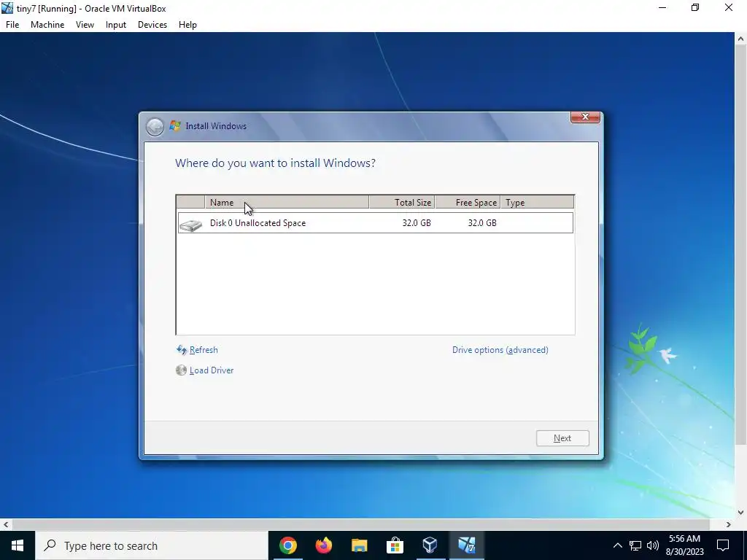The height and width of the screenshot is (560, 747).
Task: Sort by the Type column header
Action: (x=537, y=203)
